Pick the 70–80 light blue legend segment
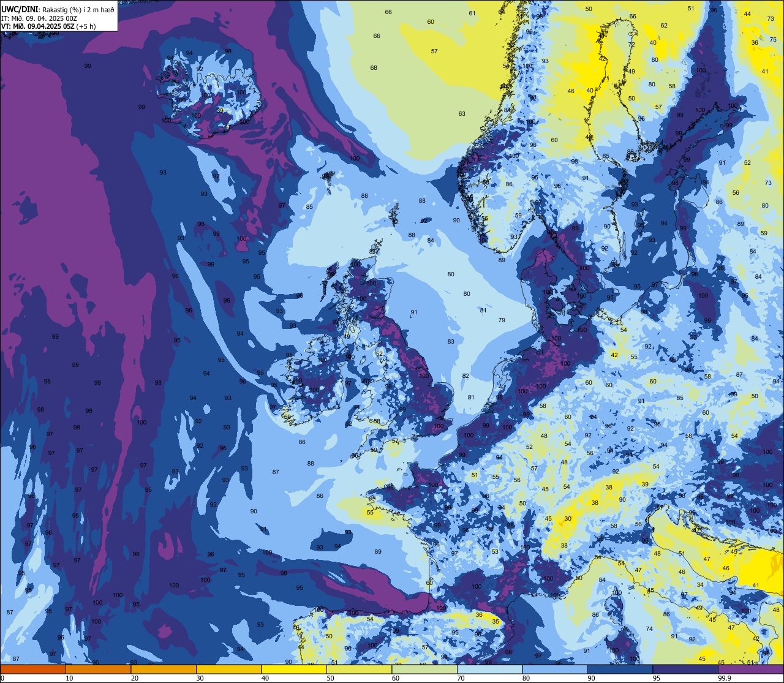This screenshot has width=784, height=683. pyautogui.click(x=489, y=669)
